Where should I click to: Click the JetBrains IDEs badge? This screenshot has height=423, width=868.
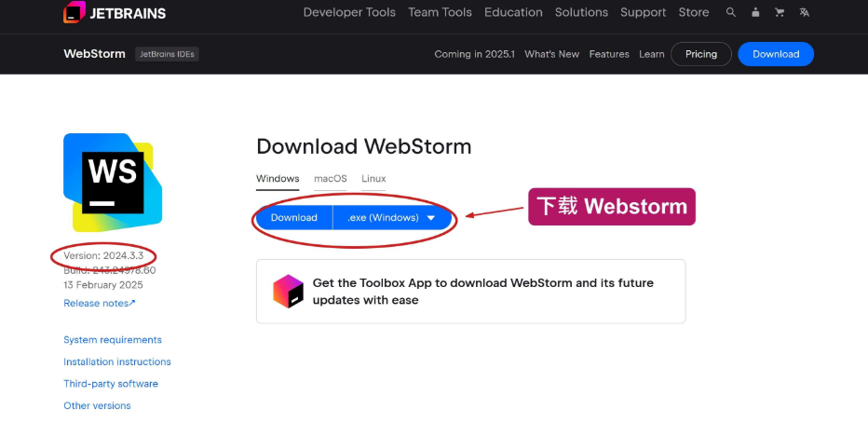(x=168, y=54)
